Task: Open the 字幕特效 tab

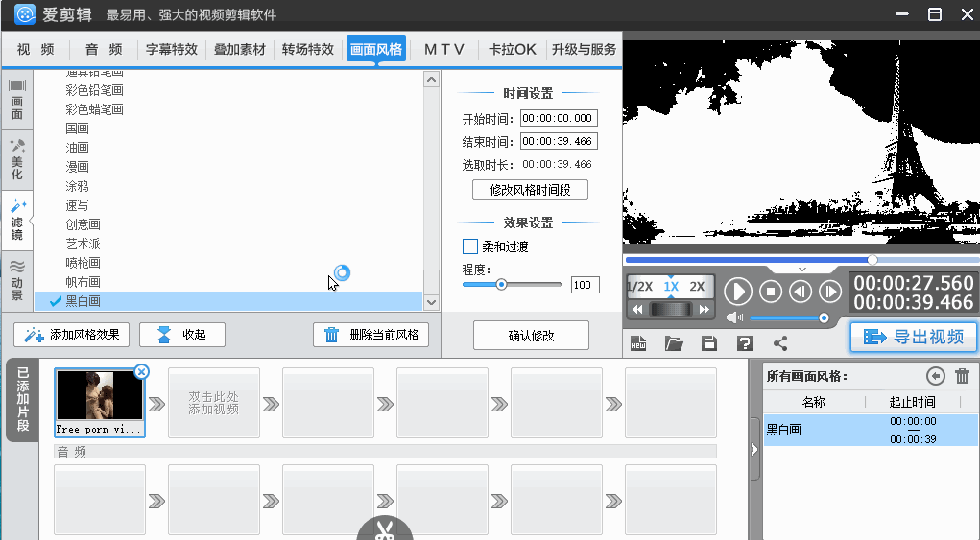Action: point(172,49)
